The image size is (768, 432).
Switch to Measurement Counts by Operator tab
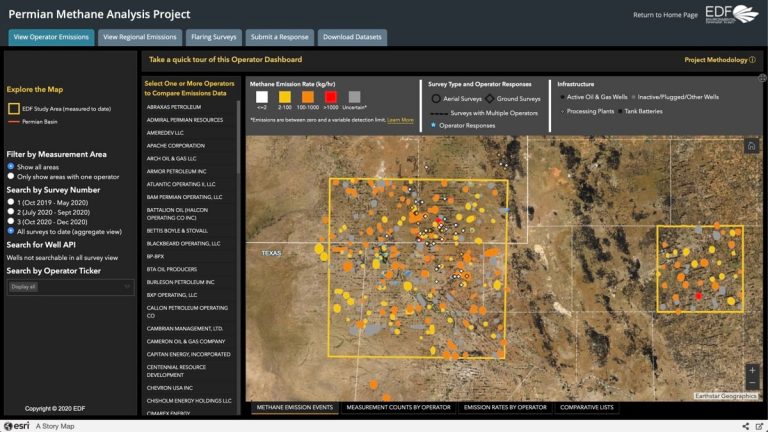[398, 408]
